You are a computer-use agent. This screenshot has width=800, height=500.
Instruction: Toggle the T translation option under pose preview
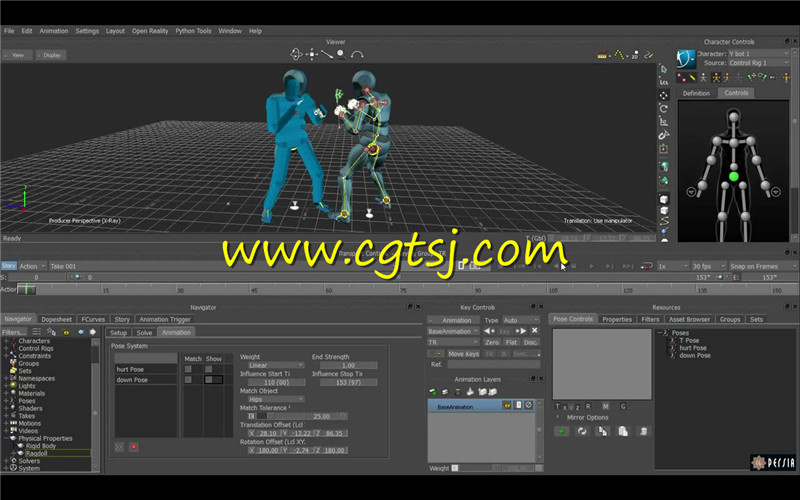[x=558, y=407]
